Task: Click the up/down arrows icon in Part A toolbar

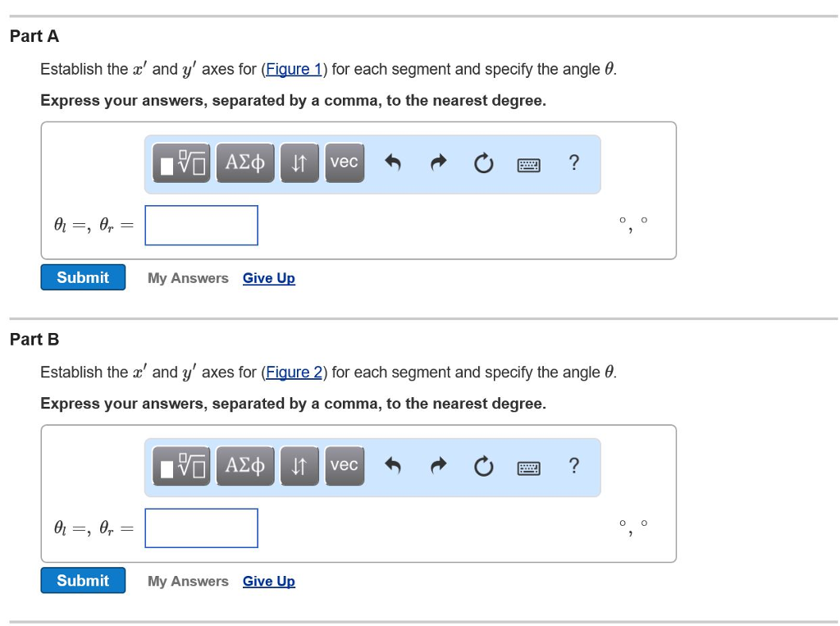Action: 299,162
